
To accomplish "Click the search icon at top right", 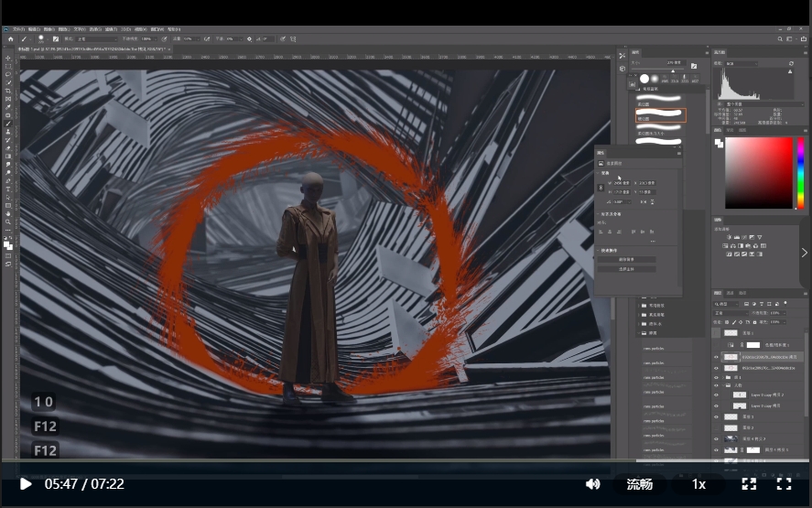I will click(x=780, y=38).
